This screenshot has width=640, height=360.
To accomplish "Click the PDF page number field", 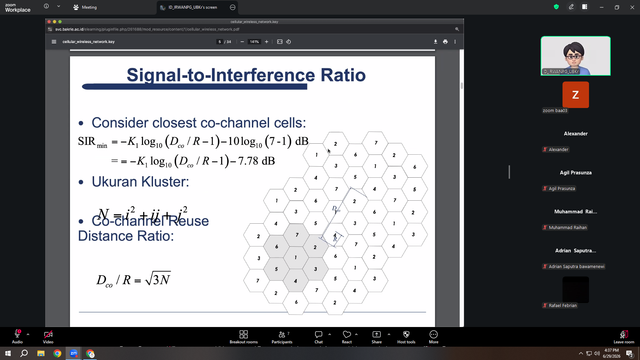I will 220,42.
